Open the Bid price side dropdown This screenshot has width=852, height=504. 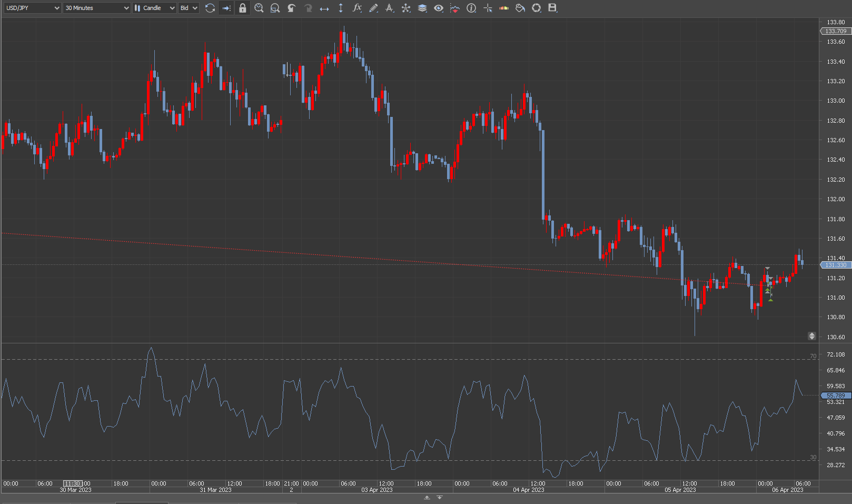pos(189,8)
